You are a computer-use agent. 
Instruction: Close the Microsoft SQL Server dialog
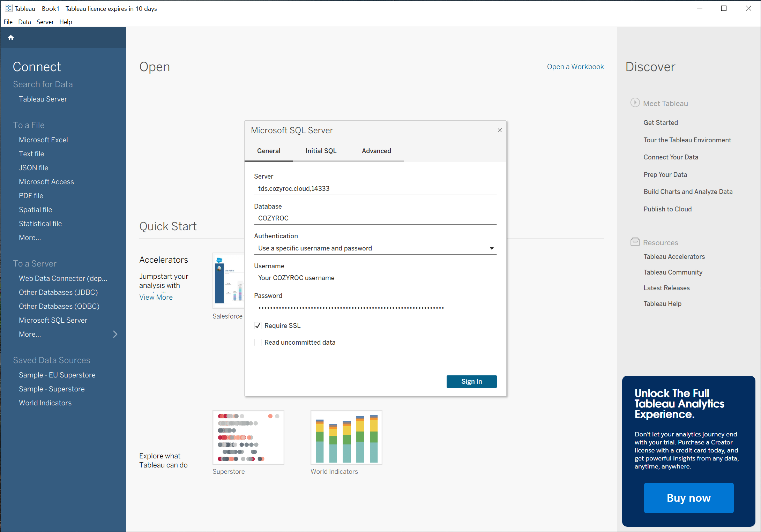point(500,130)
